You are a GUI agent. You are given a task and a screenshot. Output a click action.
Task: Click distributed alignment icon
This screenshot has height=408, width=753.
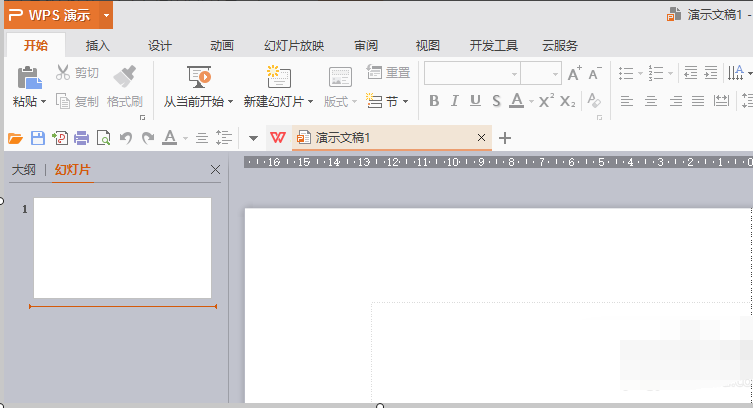721,101
